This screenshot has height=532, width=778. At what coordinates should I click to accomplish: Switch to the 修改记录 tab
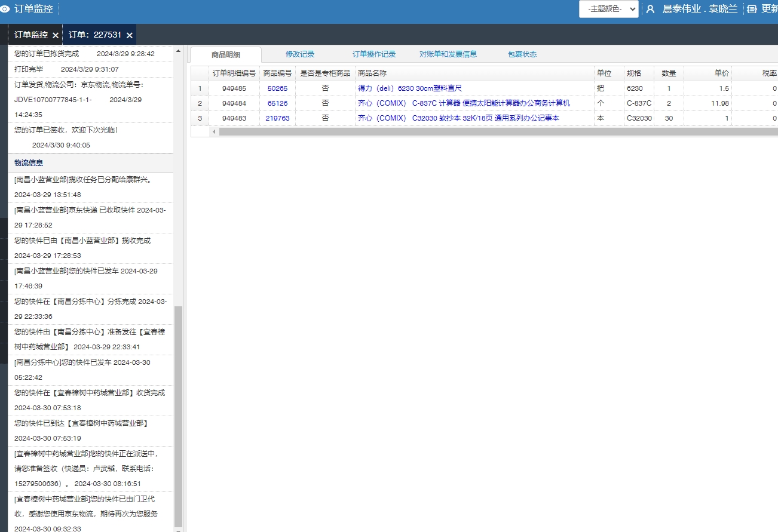pyautogui.click(x=300, y=54)
